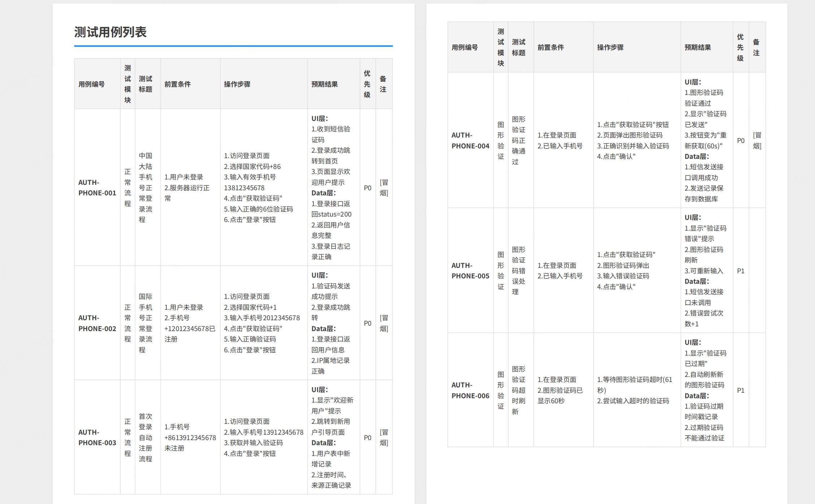Click the AUTH-PHONE-005 case ID cell
Image resolution: width=815 pixels, height=504 pixels.
pyautogui.click(x=470, y=271)
